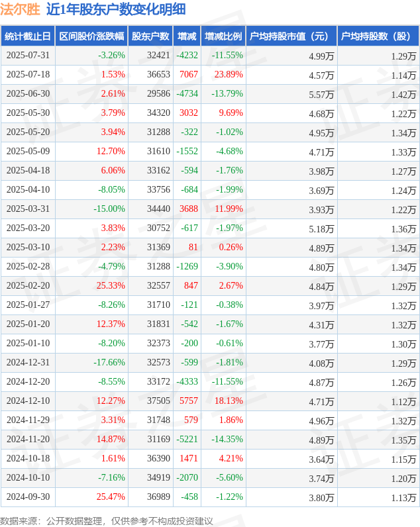Select the 5757 increase value
The height and width of the screenshot is (527, 420).
tap(189, 401)
